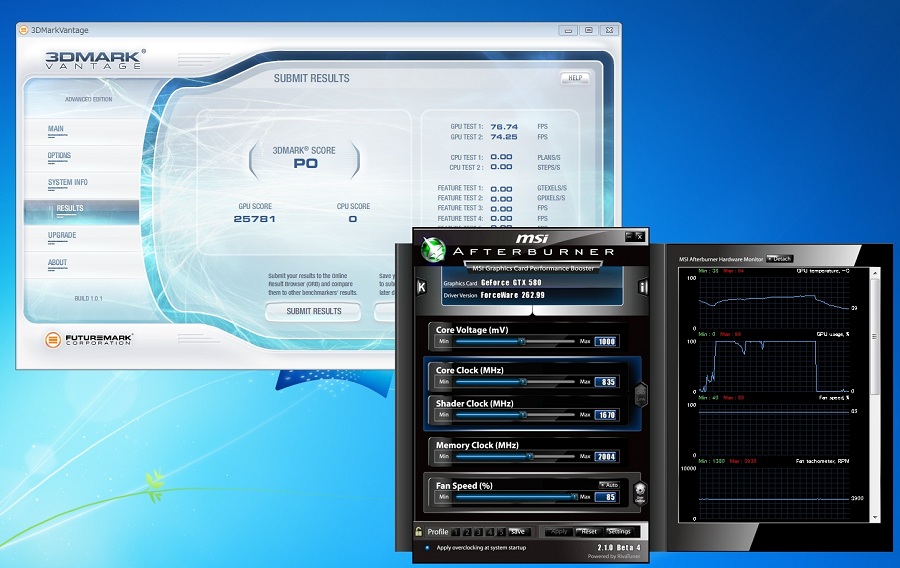Click the GPU TEST 1 value 76.74
The width and height of the screenshot is (900, 568).
pos(504,127)
